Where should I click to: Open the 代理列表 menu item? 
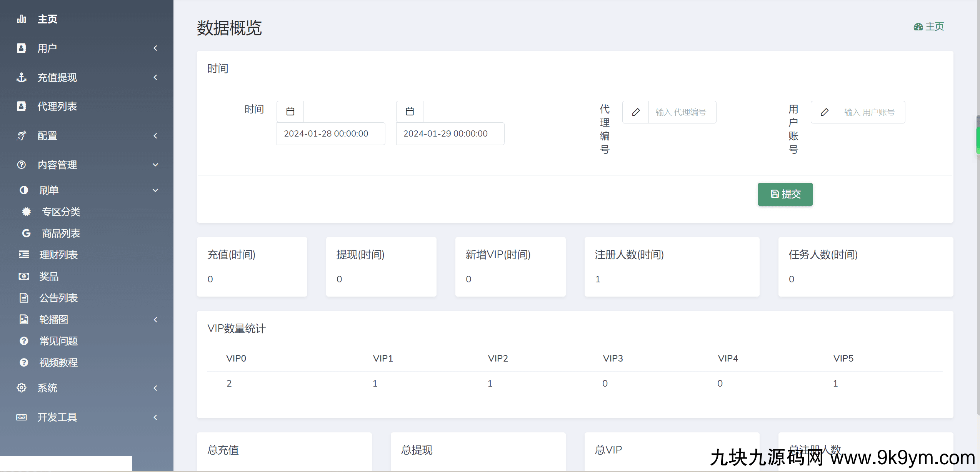coord(57,106)
